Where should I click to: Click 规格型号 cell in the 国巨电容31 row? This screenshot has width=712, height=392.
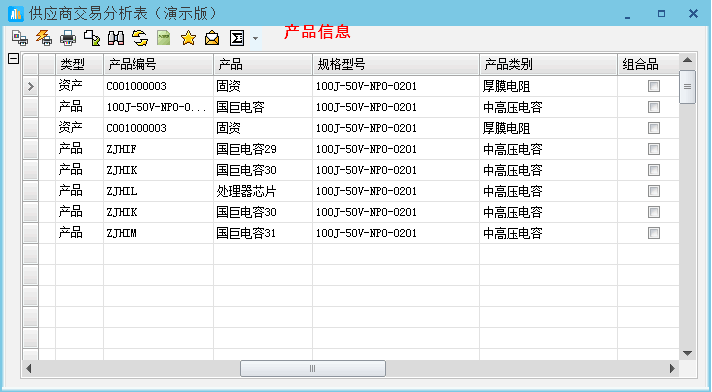coord(396,233)
